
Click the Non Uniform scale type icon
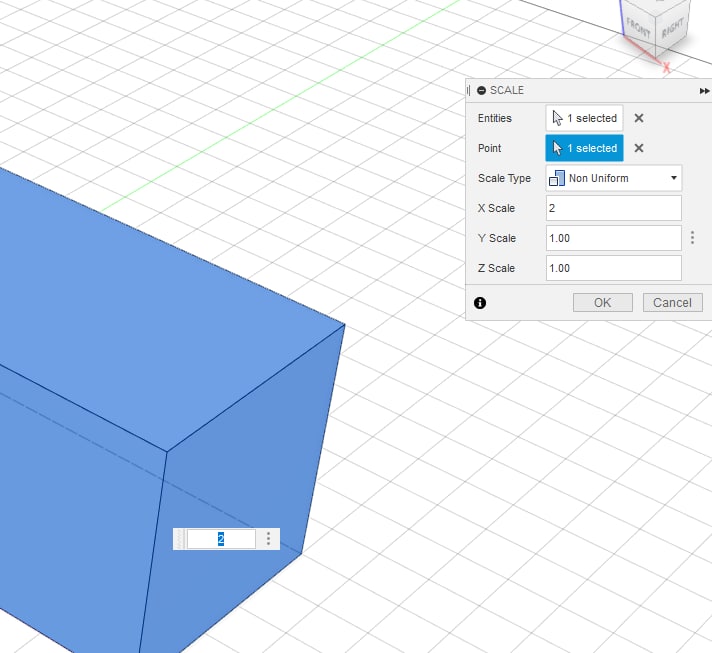557,178
